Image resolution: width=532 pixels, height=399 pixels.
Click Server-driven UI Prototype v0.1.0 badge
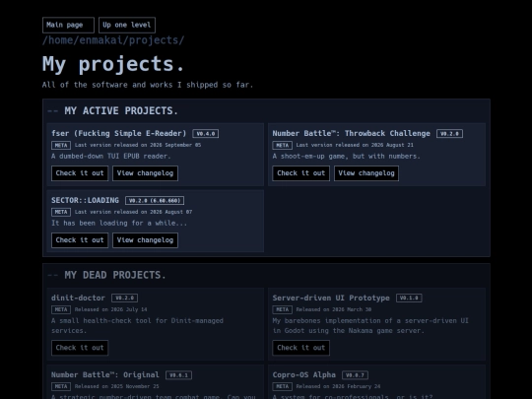(x=409, y=298)
